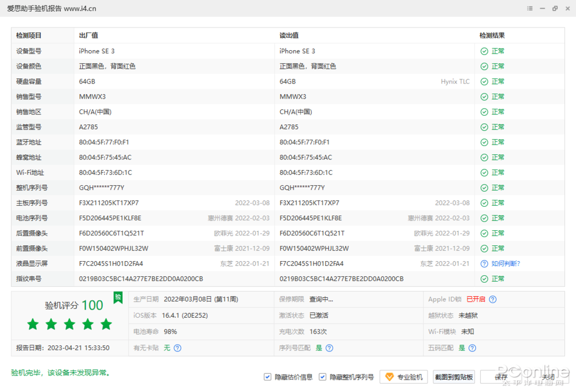Click the 检测项目 column header

(x=29, y=36)
